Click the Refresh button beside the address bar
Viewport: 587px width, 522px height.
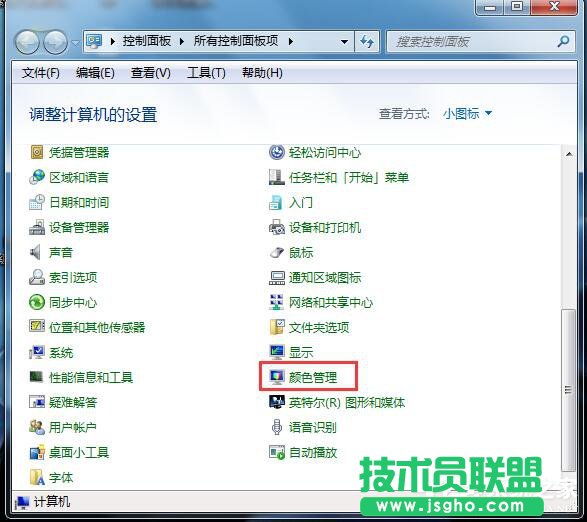point(367,41)
